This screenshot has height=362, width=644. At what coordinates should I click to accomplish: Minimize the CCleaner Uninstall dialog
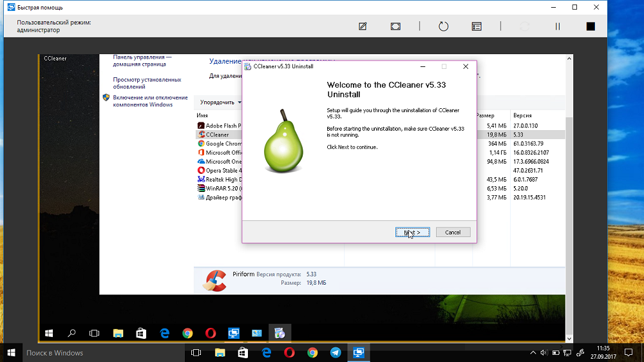(x=422, y=66)
